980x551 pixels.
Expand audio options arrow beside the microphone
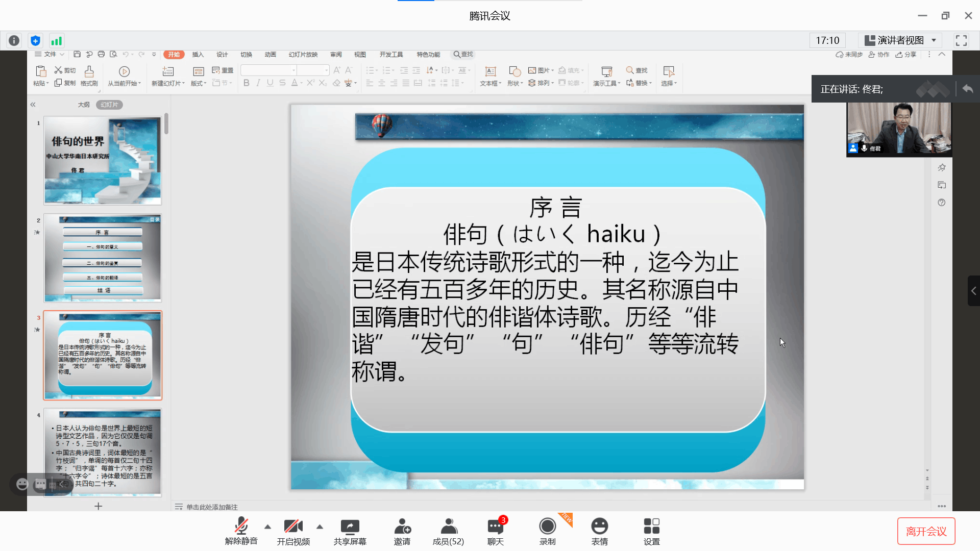[267, 527]
